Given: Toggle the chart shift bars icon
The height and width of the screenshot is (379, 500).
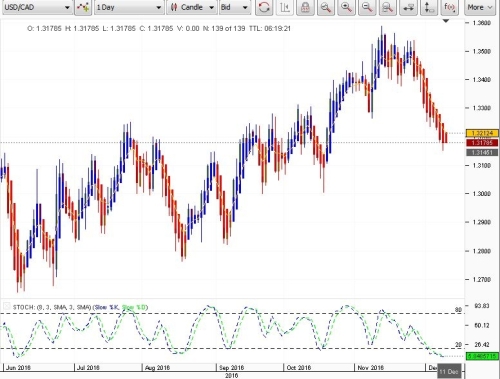Looking at the screenshot, I should [285, 7].
